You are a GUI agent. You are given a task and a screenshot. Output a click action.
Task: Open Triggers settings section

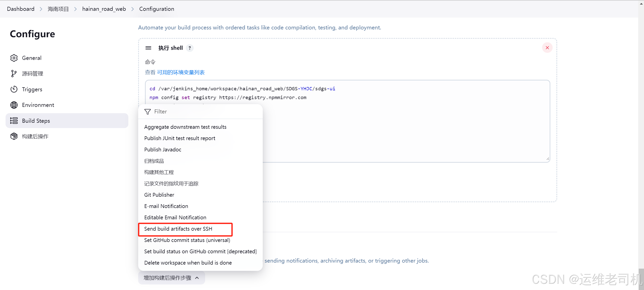67,89
